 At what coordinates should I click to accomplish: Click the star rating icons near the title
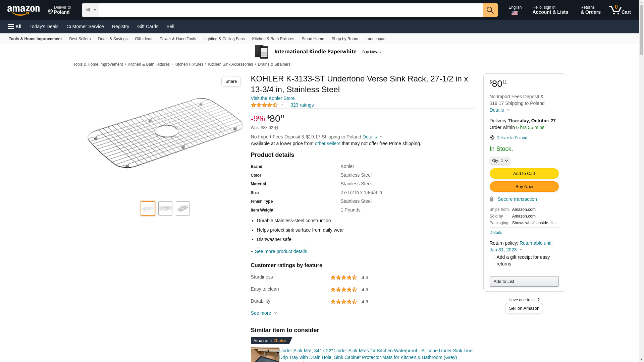click(x=264, y=105)
